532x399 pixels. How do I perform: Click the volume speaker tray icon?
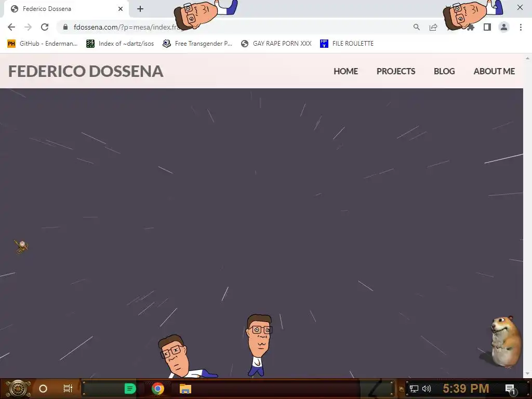pos(426,389)
